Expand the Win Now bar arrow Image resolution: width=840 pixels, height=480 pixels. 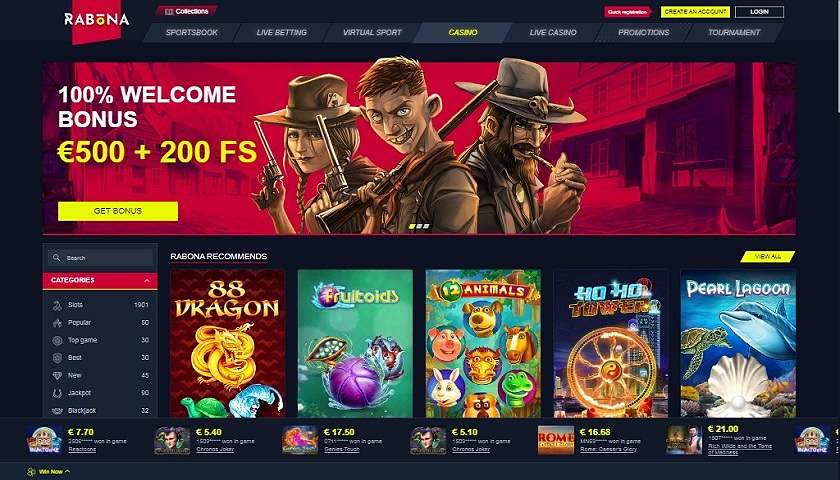(68, 471)
